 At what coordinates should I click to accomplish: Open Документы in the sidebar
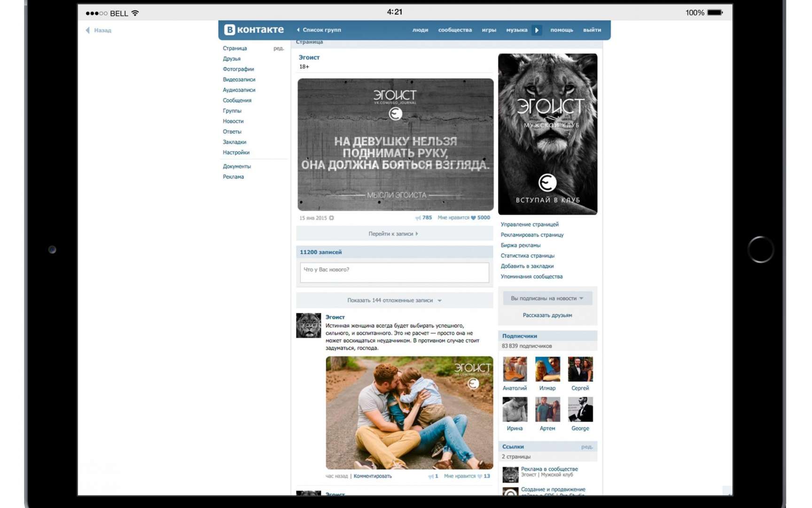(x=237, y=166)
